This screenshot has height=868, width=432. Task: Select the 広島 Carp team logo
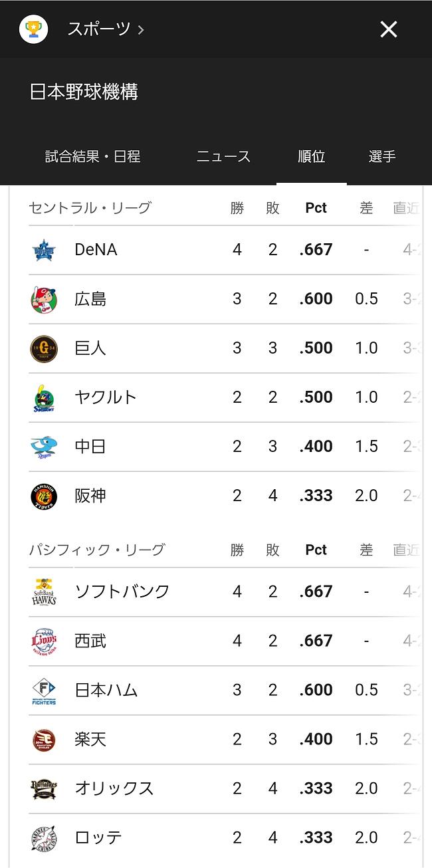click(x=43, y=298)
